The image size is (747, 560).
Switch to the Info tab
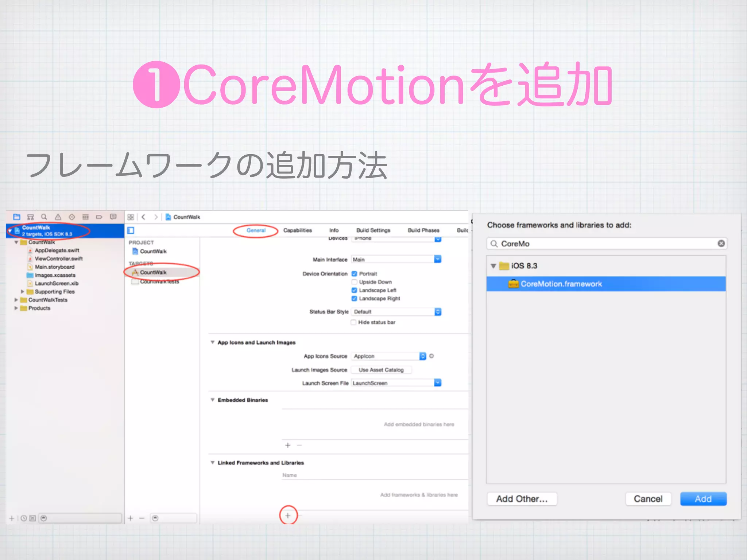tap(334, 230)
